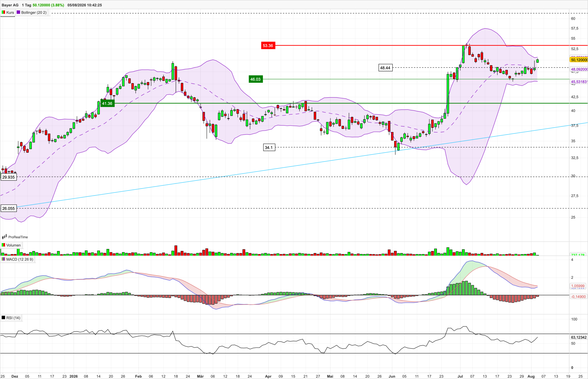Select the Kurs legend label
Viewport: 588px width, 379px height.
(10, 12)
